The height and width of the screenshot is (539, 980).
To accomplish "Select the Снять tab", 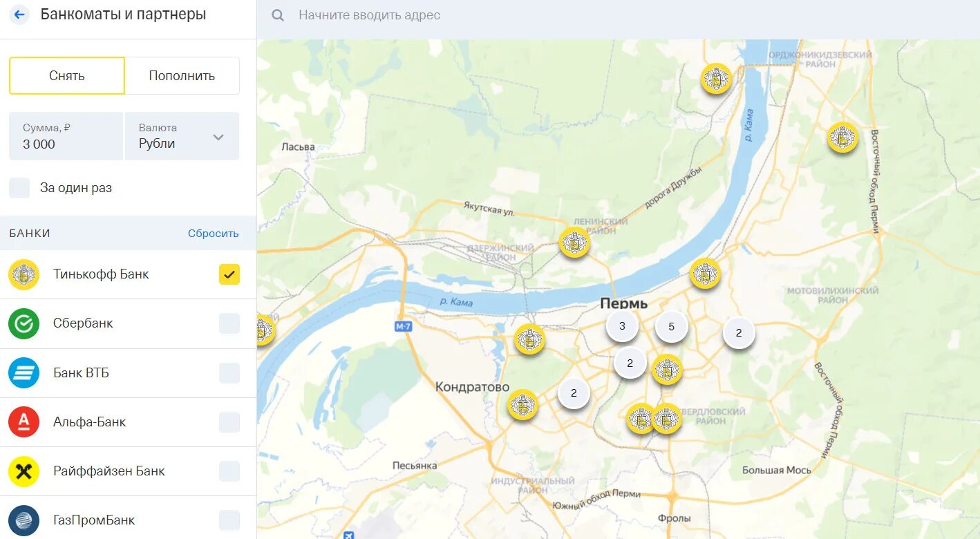I will pos(67,75).
